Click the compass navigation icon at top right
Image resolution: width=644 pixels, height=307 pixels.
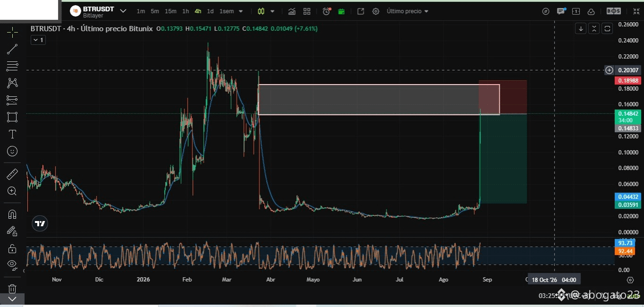(546, 11)
